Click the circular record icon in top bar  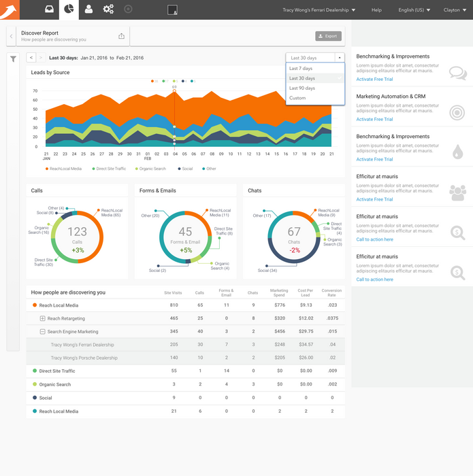128,9
